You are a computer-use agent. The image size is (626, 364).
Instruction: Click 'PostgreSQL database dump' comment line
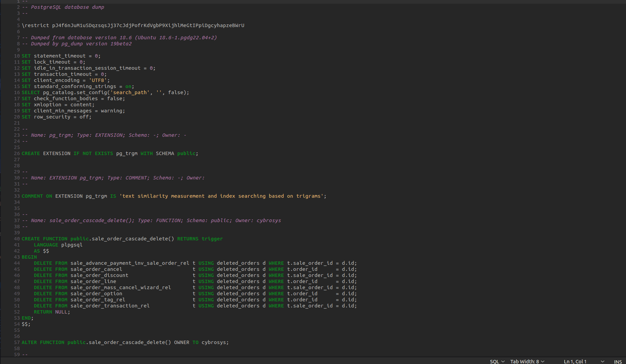[63, 7]
